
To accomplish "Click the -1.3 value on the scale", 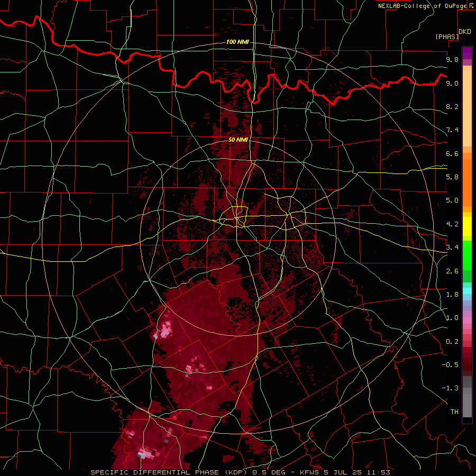I will (x=450, y=388).
